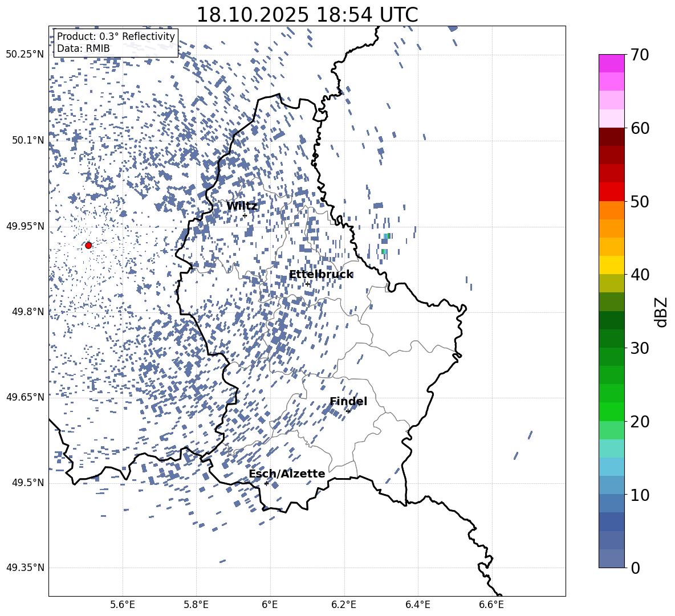Click the colorbar tick label 50

[x=640, y=202]
